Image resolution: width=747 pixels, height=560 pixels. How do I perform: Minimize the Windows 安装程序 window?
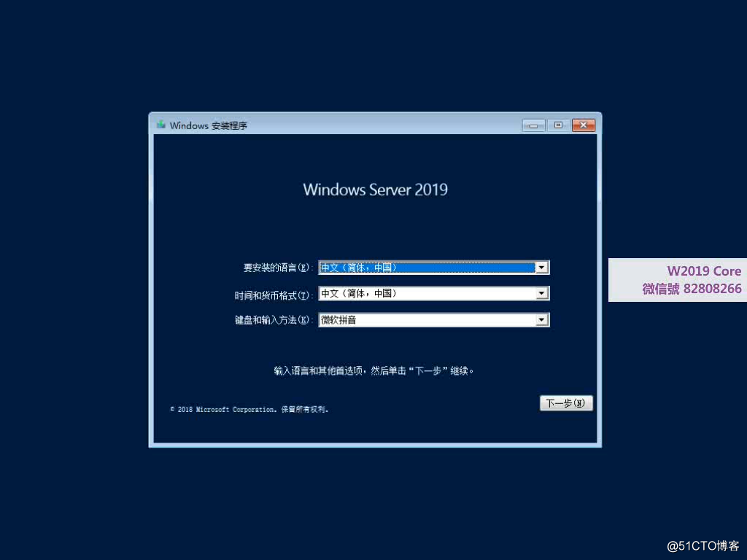coord(533,125)
